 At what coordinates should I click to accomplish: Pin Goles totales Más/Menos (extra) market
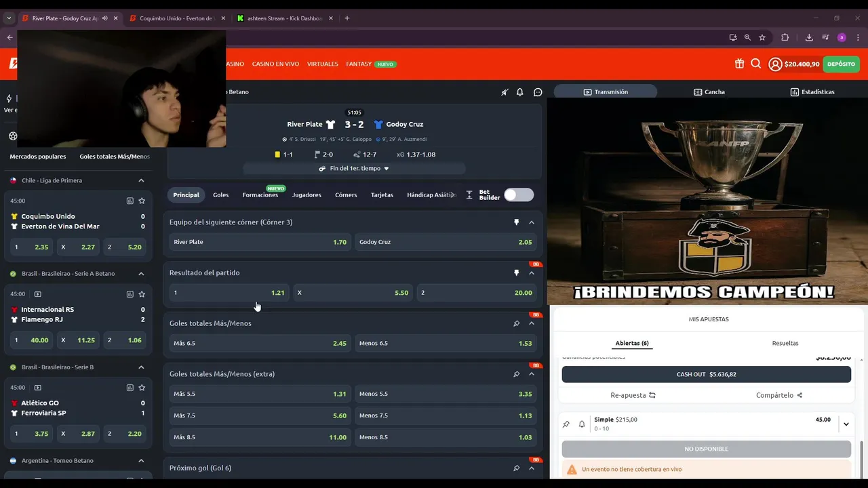coord(516,374)
